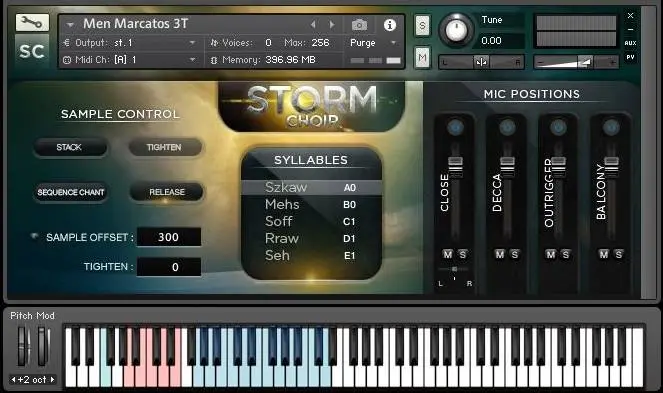Mute the BALCONY mic channel

(x=604, y=254)
